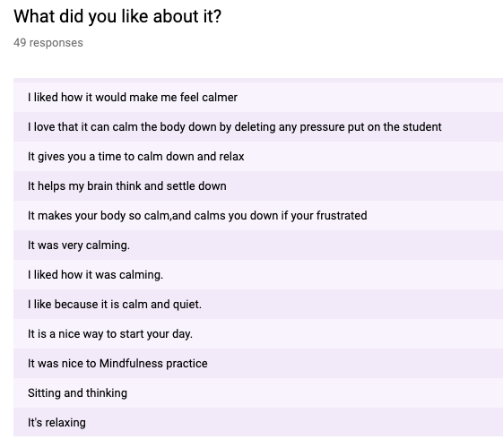Click the 'It's relaxing' response row
Viewport: 503px width, 448px height.
coord(258,422)
